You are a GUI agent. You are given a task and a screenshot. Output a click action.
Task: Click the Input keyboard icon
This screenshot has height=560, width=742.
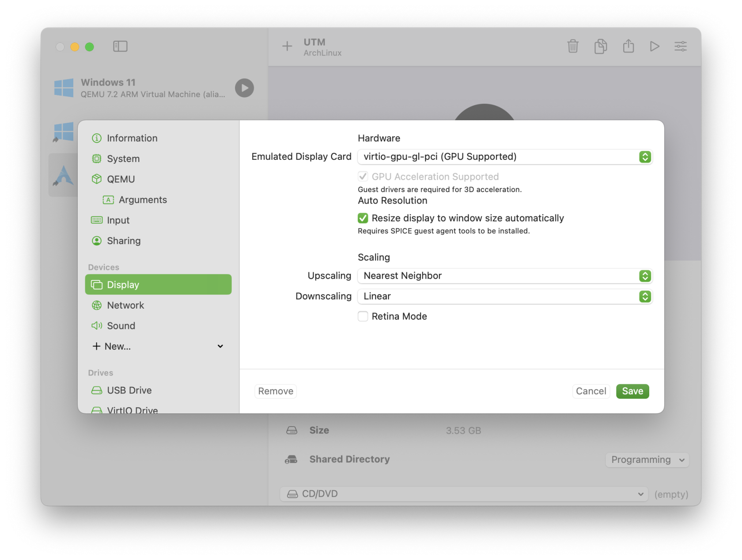point(97,220)
